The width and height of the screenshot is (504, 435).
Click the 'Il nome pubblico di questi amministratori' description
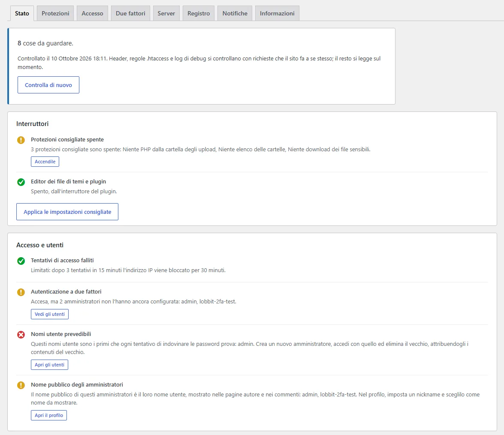tap(255, 399)
